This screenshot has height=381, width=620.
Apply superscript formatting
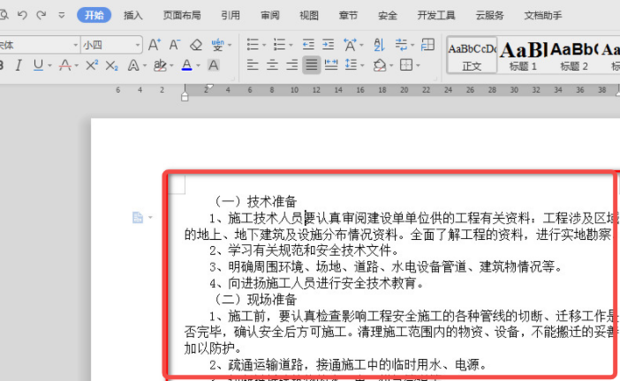pyautogui.click(x=92, y=65)
